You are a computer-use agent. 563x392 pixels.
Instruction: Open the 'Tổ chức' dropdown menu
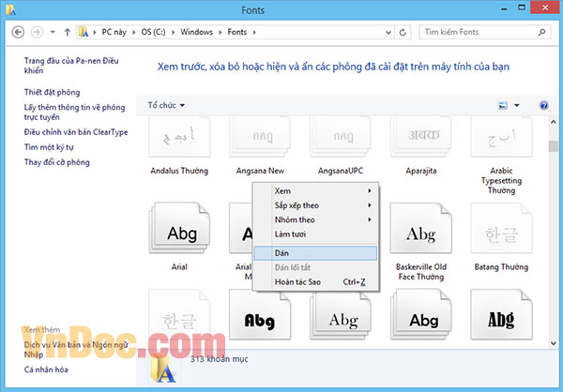point(166,105)
